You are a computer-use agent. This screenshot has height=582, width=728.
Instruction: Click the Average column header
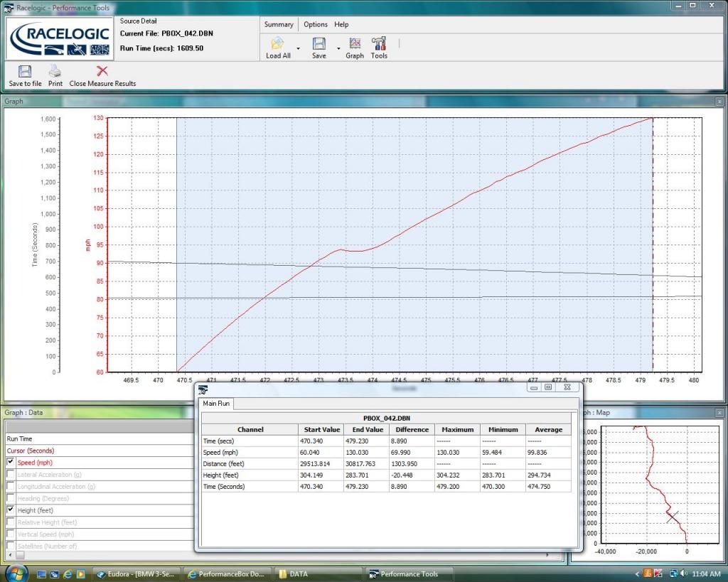click(548, 430)
